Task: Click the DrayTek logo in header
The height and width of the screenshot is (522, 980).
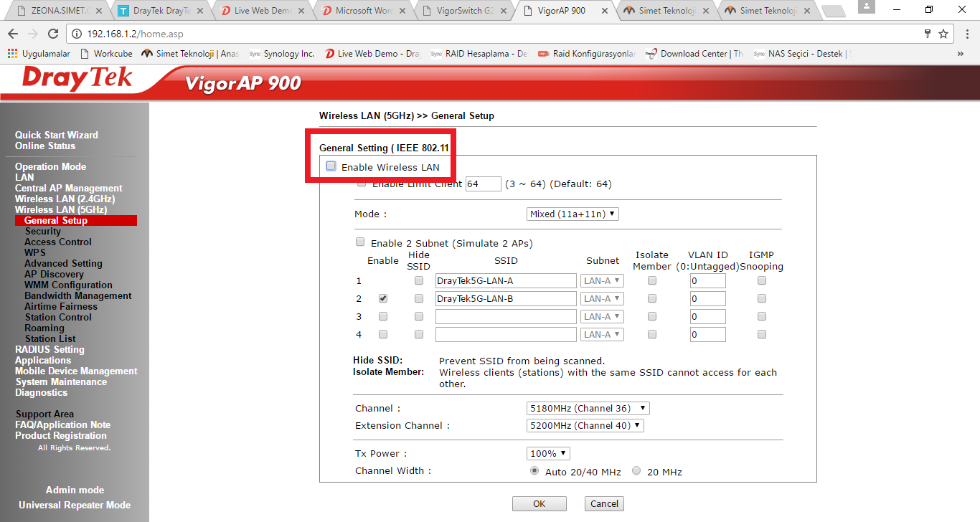Action: [x=77, y=79]
